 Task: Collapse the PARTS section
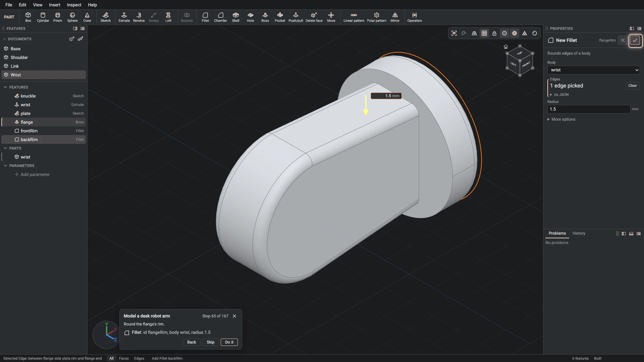[x=5, y=148]
